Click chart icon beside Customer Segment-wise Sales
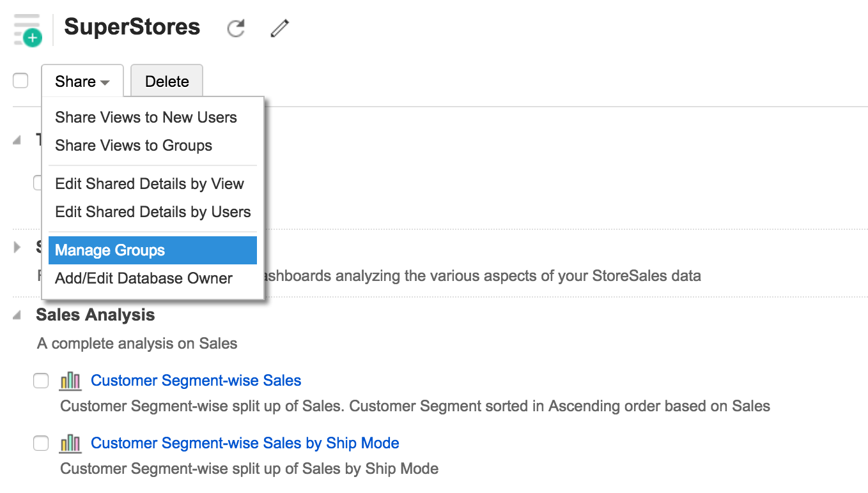 pos(70,381)
